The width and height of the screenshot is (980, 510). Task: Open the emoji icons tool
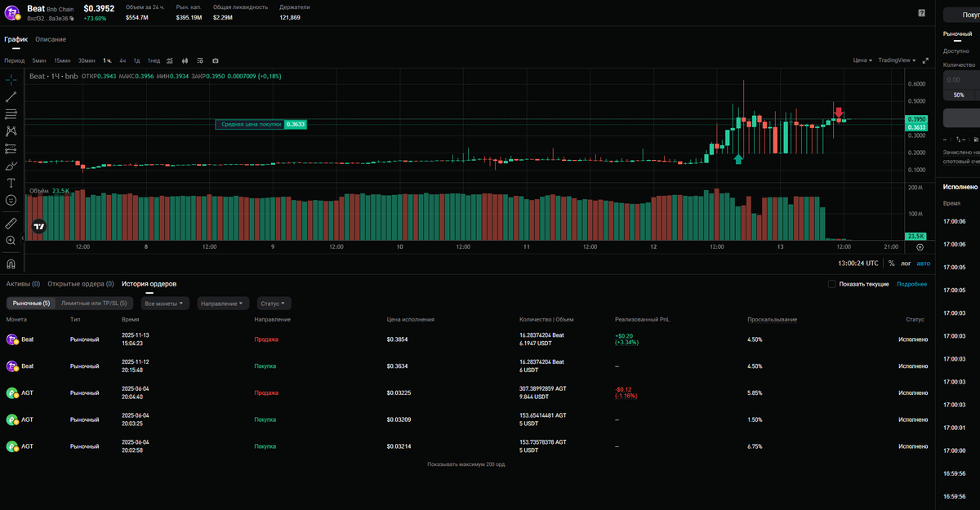tap(11, 200)
